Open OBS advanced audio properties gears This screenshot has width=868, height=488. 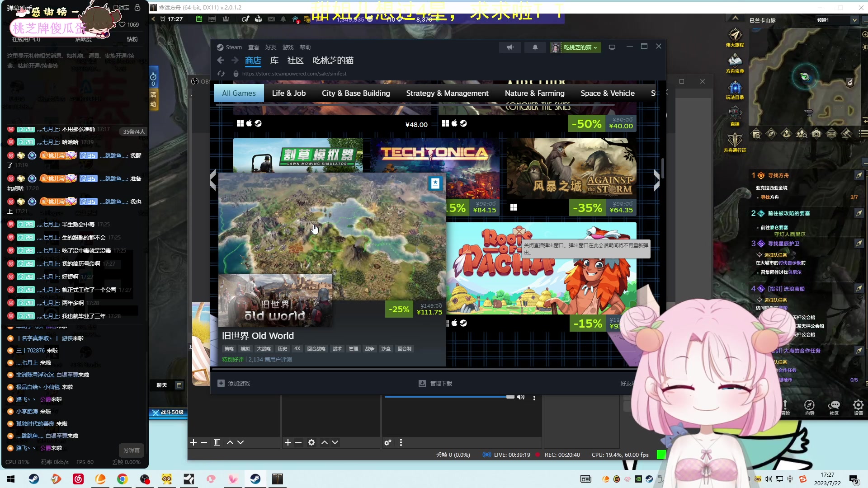click(x=388, y=442)
